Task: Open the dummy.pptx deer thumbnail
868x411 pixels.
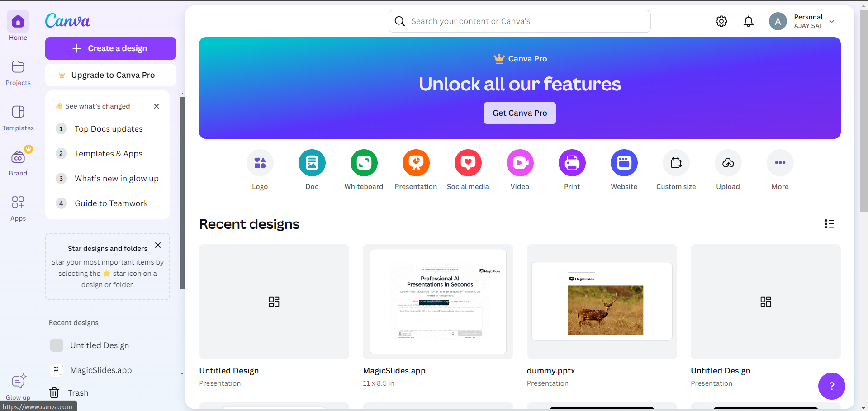Action: pos(602,302)
